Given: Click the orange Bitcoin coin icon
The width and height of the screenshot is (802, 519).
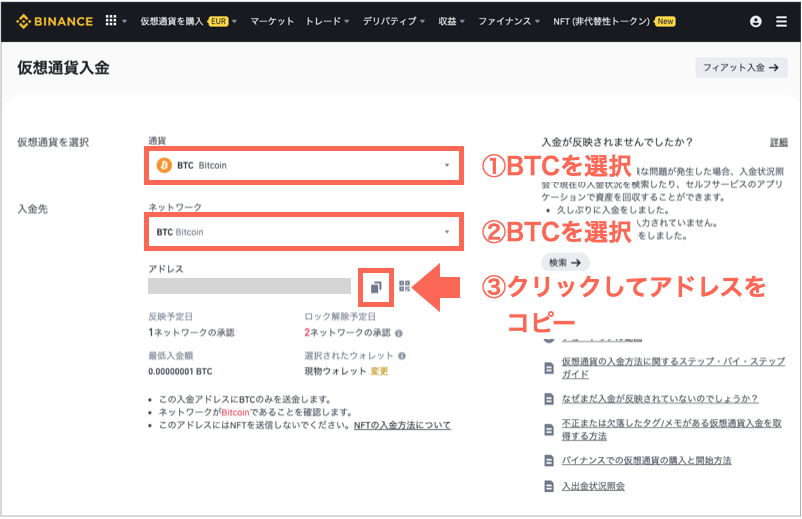Looking at the screenshot, I should [x=164, y=166].
